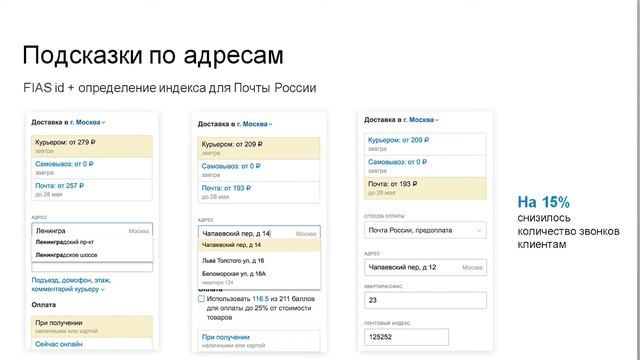The height and width of the screenshot is (360, 640).
Task: Click the 116.5 points link
Action: [x=260, y=299]
